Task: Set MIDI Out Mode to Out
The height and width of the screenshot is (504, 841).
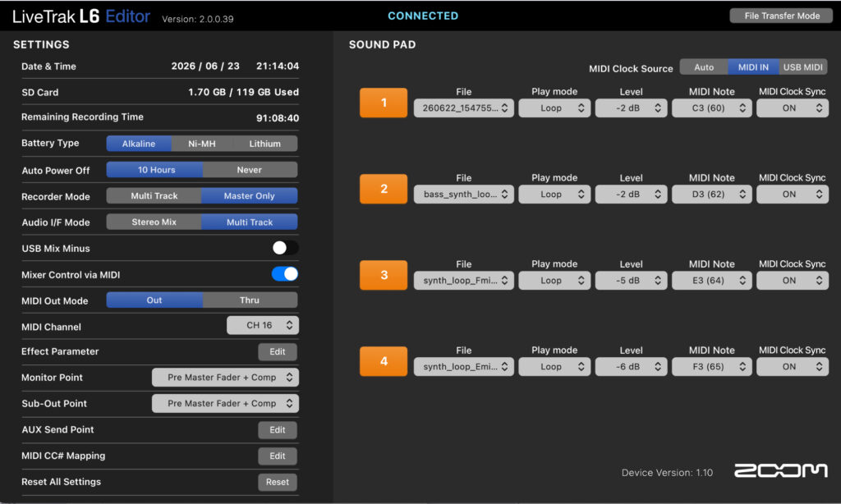Action: pos(154,300)
